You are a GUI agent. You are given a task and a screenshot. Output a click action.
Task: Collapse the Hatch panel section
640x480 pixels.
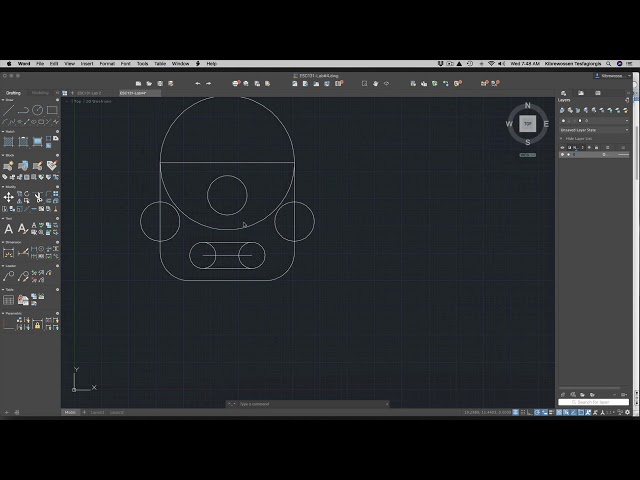tap(3, 131)
